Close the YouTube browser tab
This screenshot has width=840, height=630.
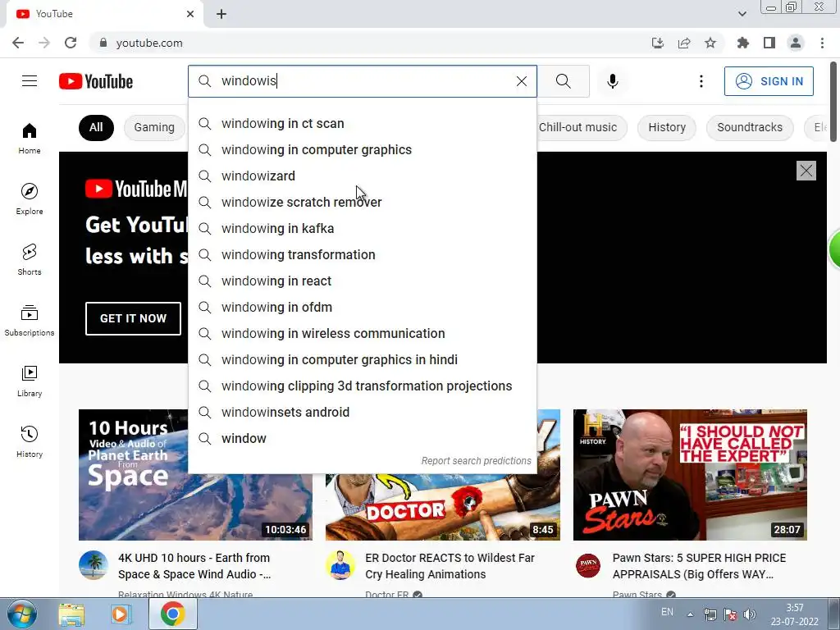coord(190,14)
